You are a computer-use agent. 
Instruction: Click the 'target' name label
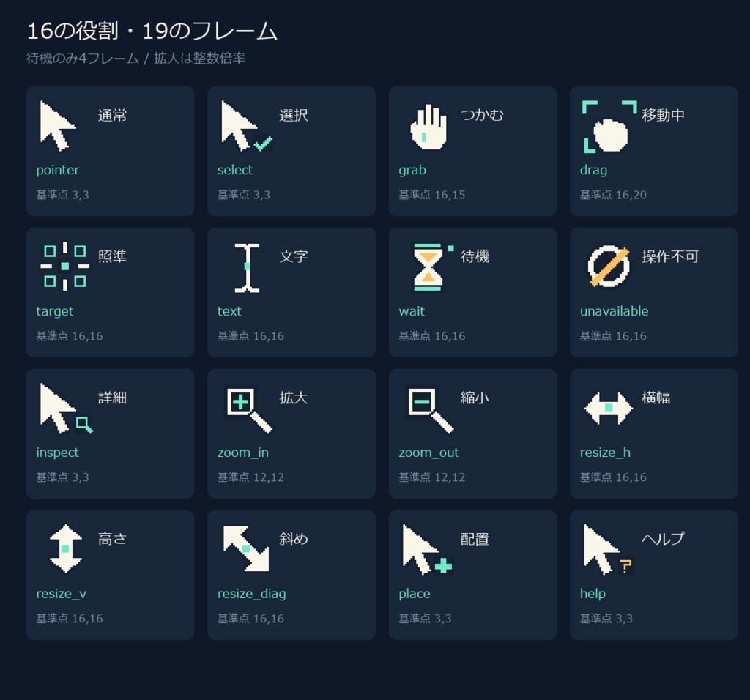tap(54, 312)
